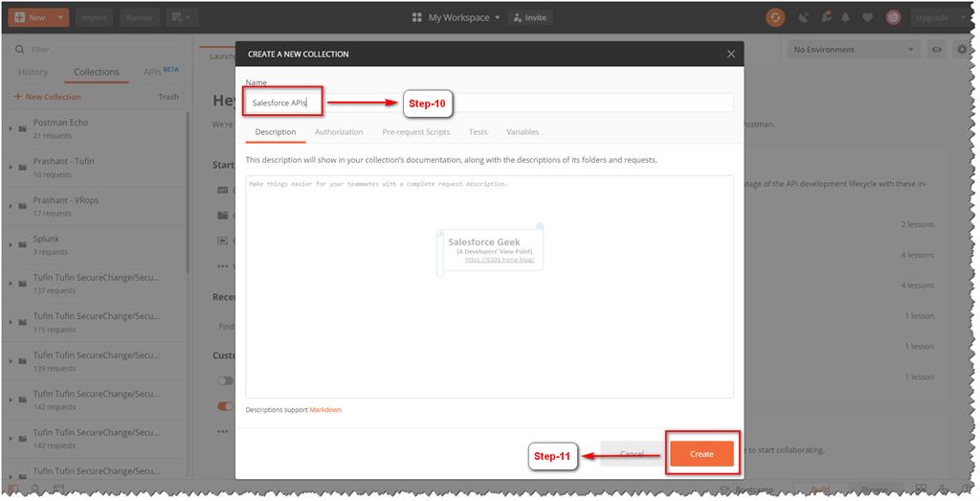
Task: Click the workspace grid icon
Action: (x=417, y=17)
